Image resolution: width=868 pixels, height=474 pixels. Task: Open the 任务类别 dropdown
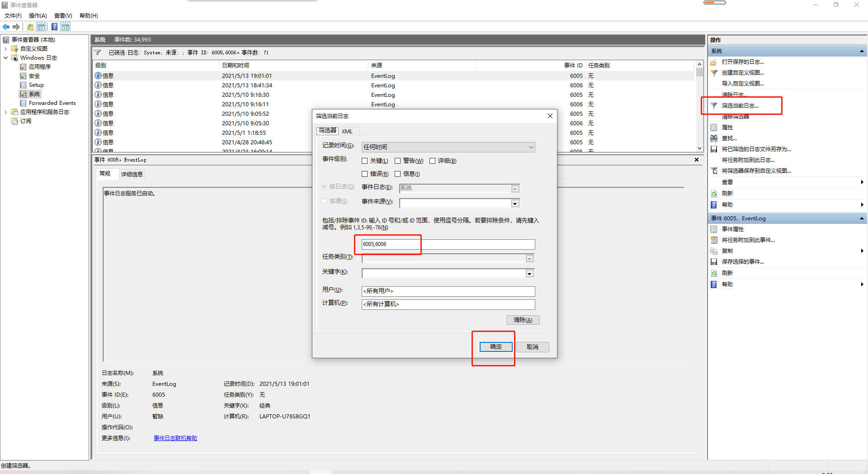[530, 259]
